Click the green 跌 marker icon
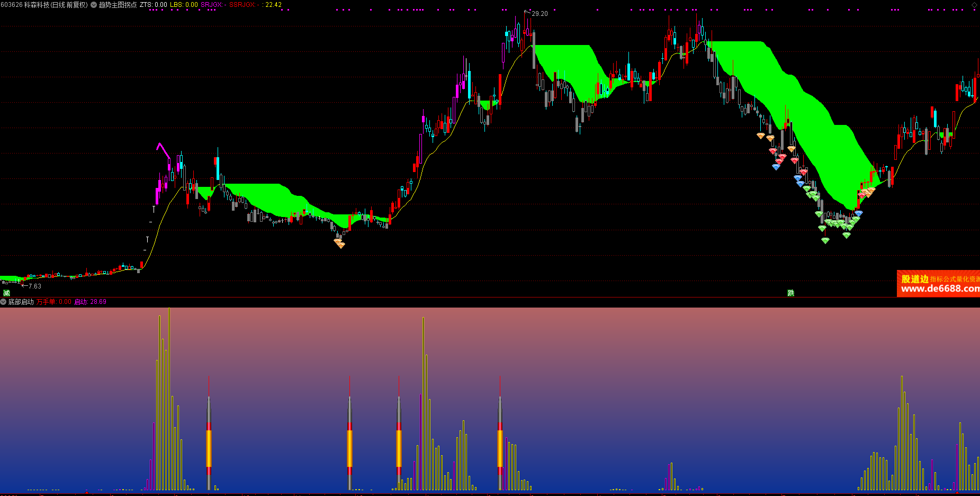 point(791,293)
